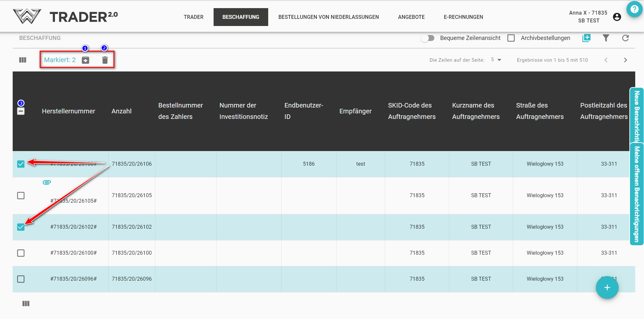Image resolution: width=644 pixels, height=319 pixels.
Task: Click the paperclip attachment icon in second row
Action: tap(47, 183)
